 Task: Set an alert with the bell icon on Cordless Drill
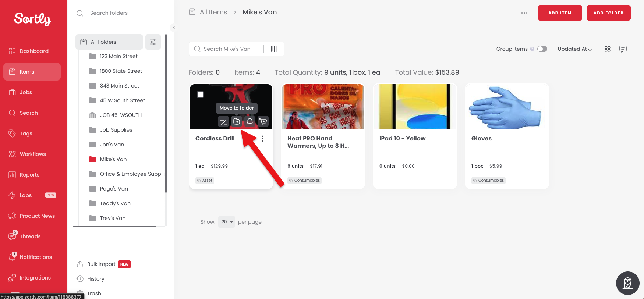250,121
